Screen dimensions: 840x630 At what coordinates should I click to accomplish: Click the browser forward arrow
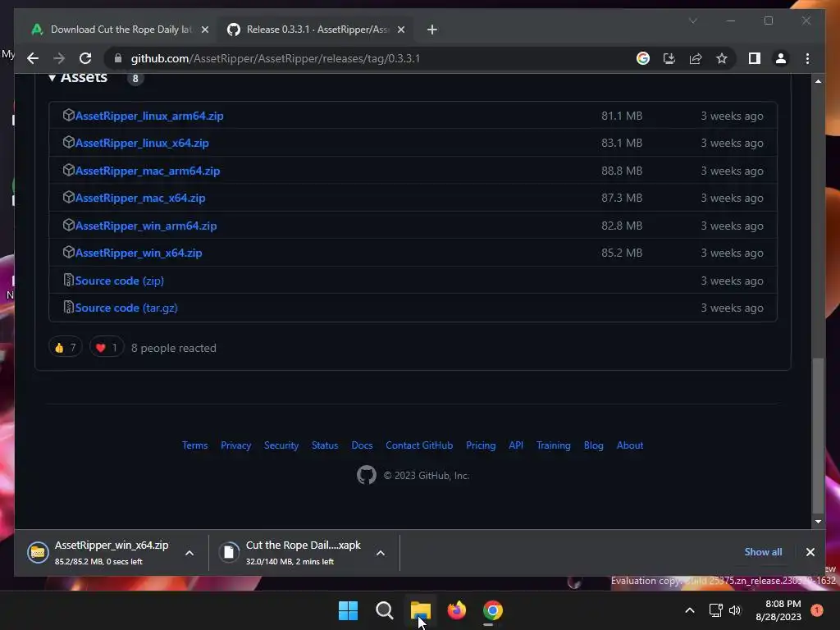point(59,58)
